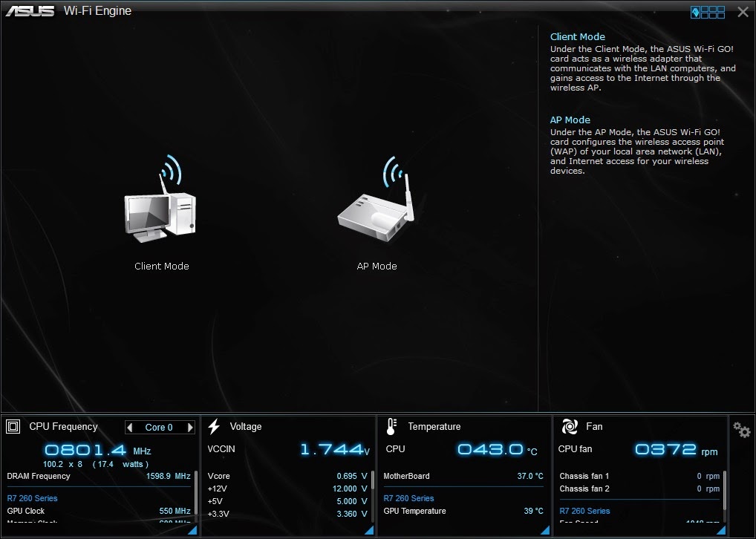Click the Voltage lightning bolt icon
Viewport: 756px width, 539px height.
[214, 427]
